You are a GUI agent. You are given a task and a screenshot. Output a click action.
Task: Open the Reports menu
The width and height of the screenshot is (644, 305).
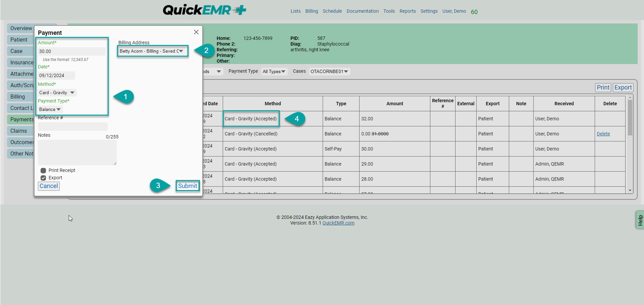tap(408, 11)
